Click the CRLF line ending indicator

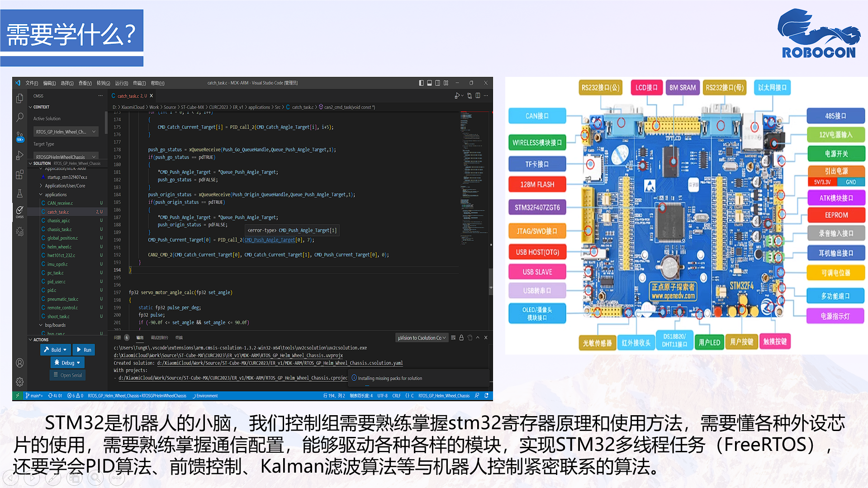pos(396,396)
